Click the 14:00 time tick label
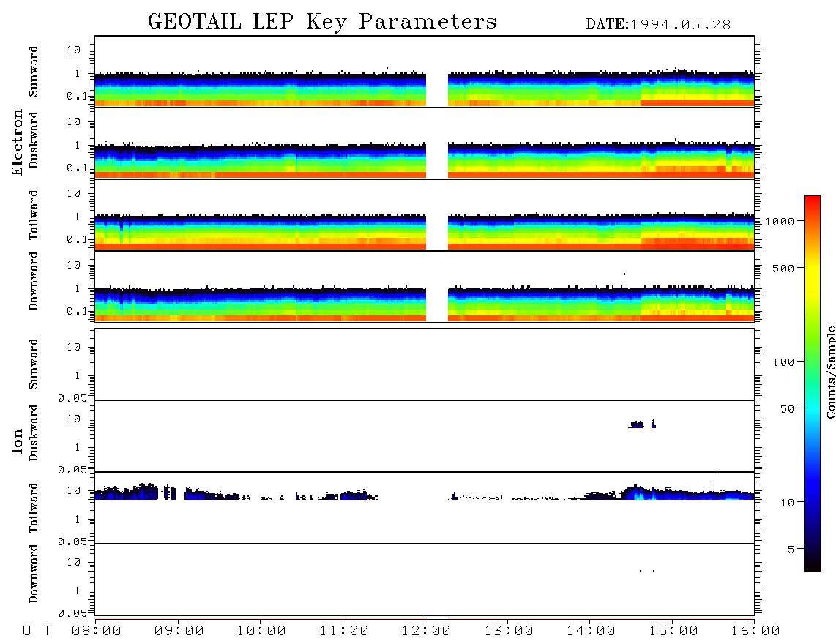836x644 pixels. 591,631
